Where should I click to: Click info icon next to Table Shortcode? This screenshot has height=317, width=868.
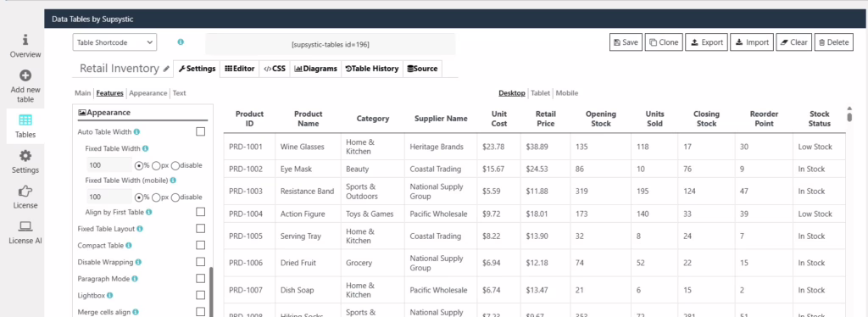[x=181, y=42]
